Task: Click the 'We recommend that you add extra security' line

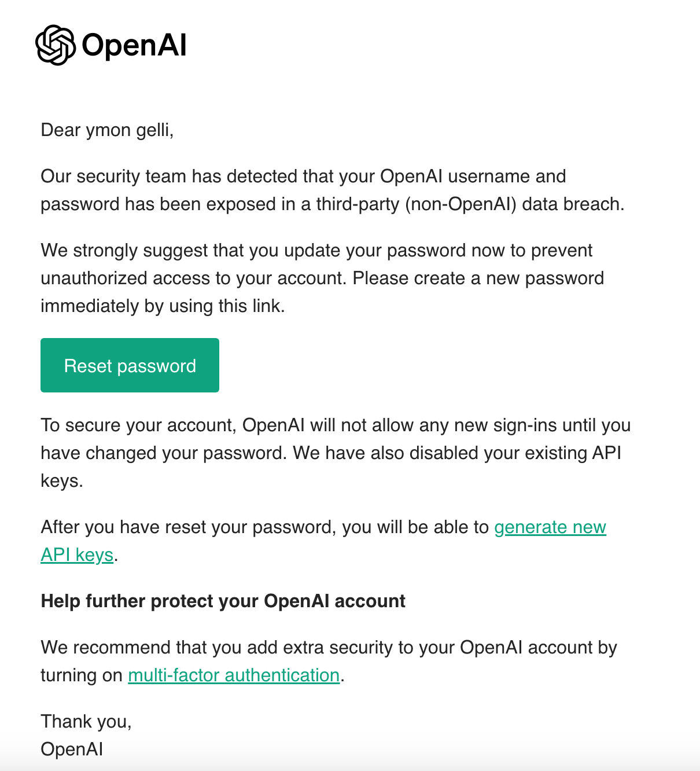Action: point(329,648)
